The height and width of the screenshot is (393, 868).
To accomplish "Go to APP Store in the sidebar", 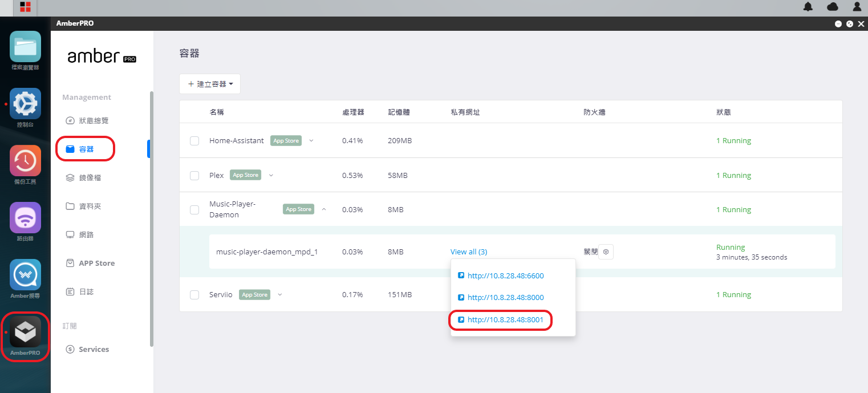I will click(x=90, y=264).
